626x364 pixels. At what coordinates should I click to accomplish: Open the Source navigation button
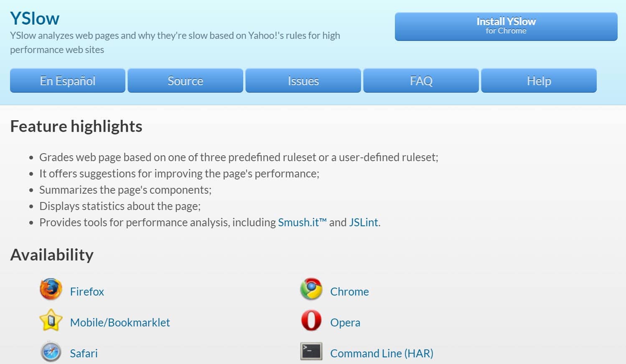pos(186,81)
